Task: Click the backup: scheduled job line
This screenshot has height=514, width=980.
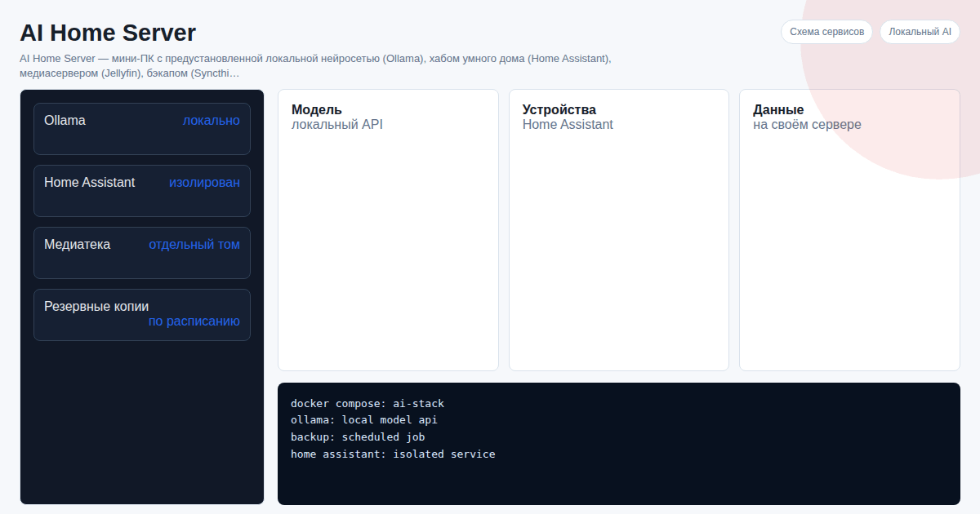Action: click(358, 437)
